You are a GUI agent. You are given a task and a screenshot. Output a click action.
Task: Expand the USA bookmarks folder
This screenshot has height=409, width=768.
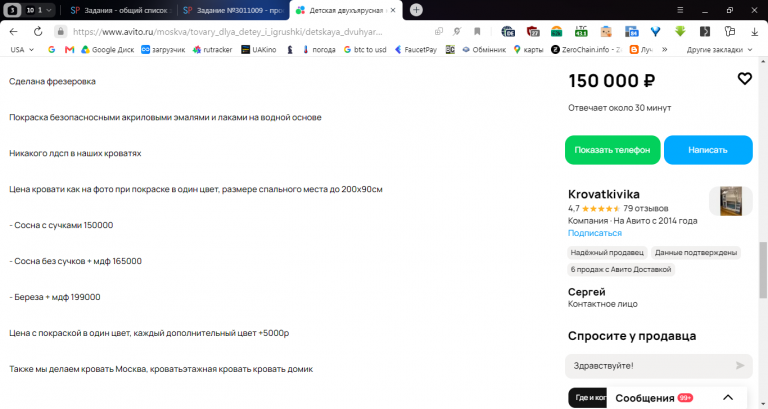pyautogui.click(x=22, y=49)
